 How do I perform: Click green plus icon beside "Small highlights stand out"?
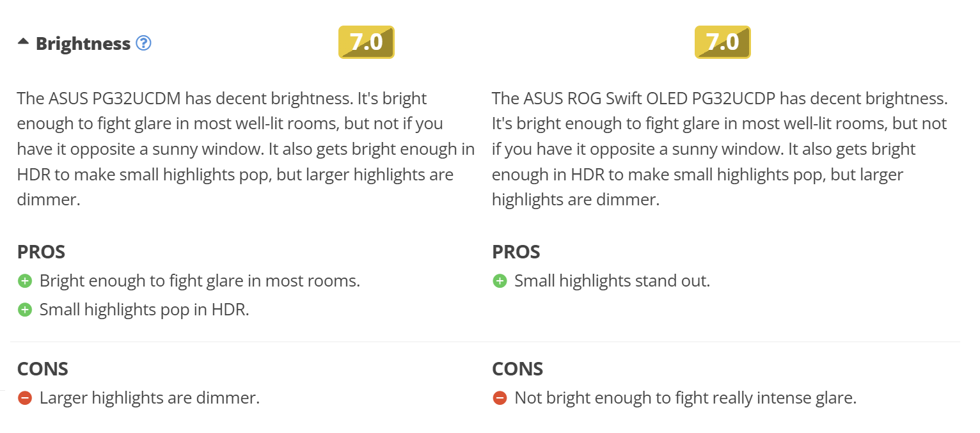tap(500, 281)
